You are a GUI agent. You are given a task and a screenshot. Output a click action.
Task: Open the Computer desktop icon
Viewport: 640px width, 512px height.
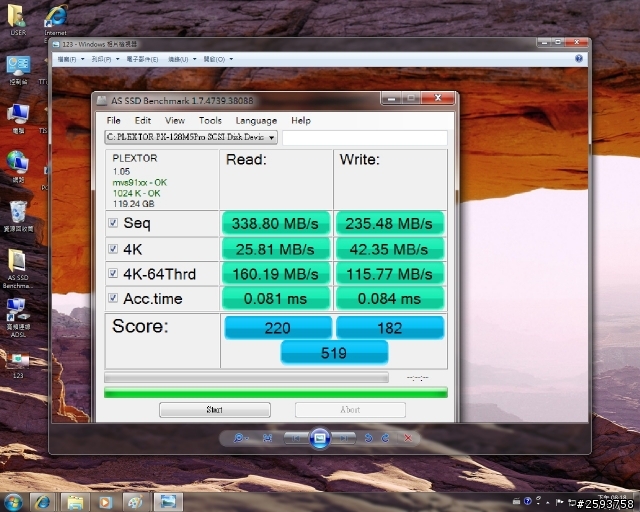[18, 118]
